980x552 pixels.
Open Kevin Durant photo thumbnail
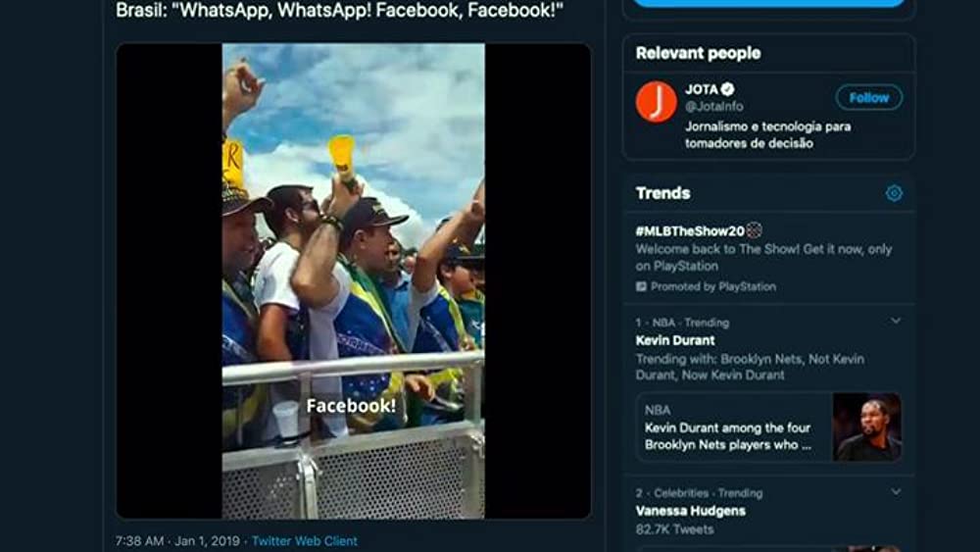(867, 427)
